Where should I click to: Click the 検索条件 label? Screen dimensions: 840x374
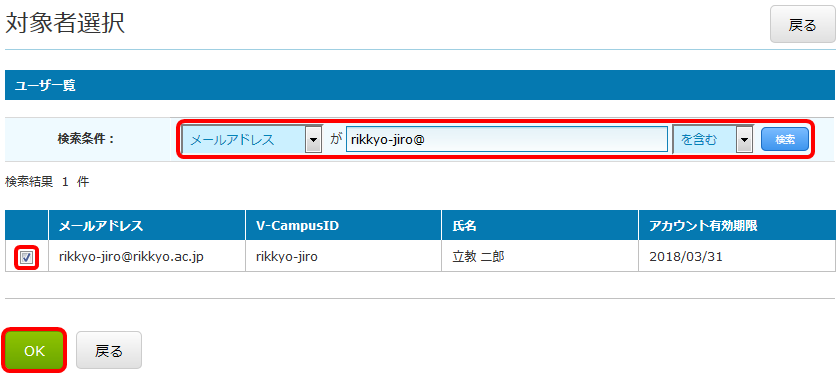pos(86,140)
